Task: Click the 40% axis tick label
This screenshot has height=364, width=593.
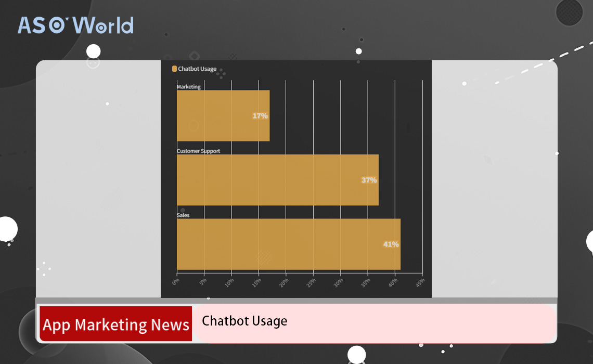Action: point(393,283)
